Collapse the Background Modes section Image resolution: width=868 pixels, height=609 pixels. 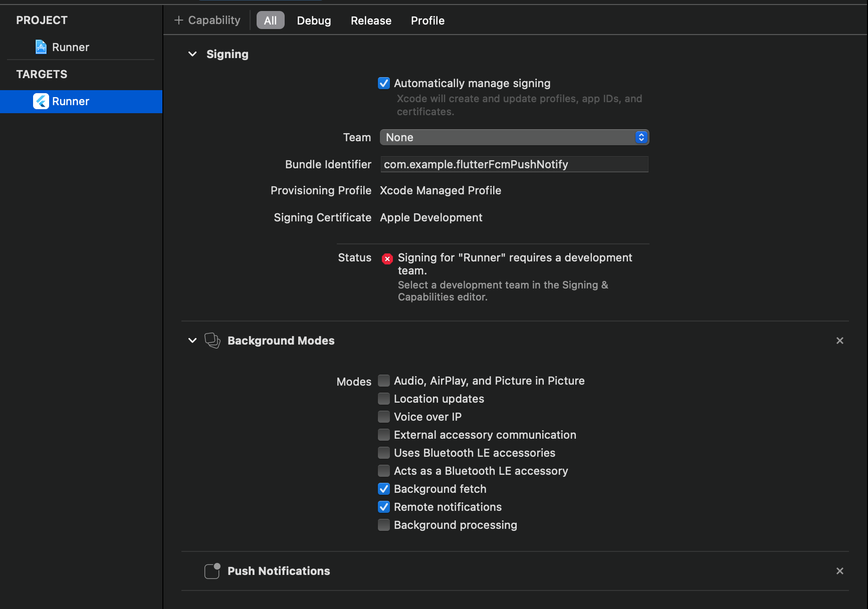click(x=192, y=341)
